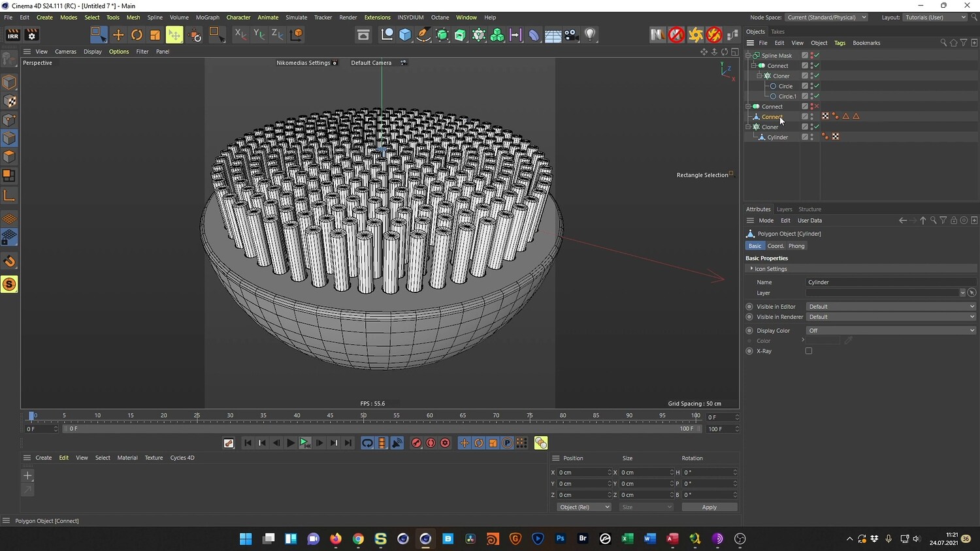The height and width of the screenshot is (551, 980).
Task: Switch to the Coord. tab
Action: click(x=776, y=246)
